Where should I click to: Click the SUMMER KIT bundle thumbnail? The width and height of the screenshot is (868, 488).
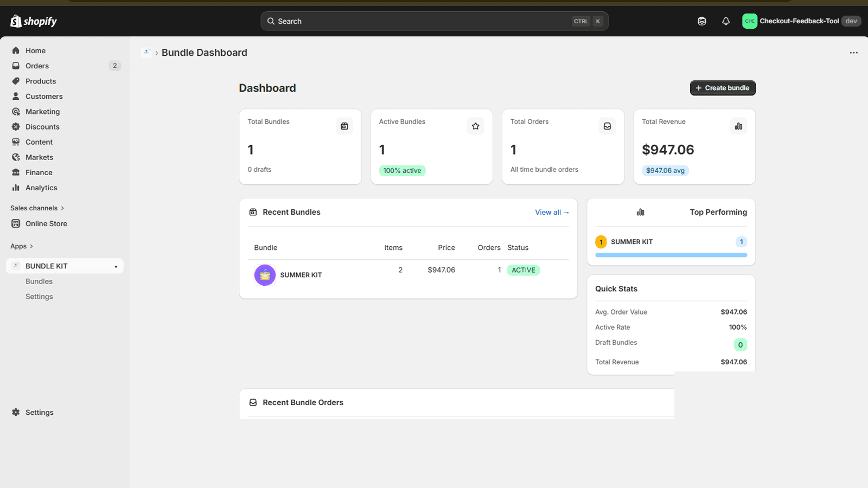pos(265,275)
